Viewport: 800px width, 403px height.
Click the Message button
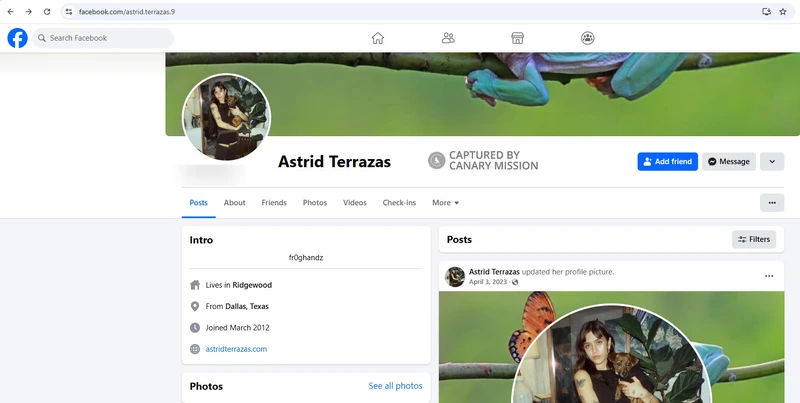click(x=729, y=161)
